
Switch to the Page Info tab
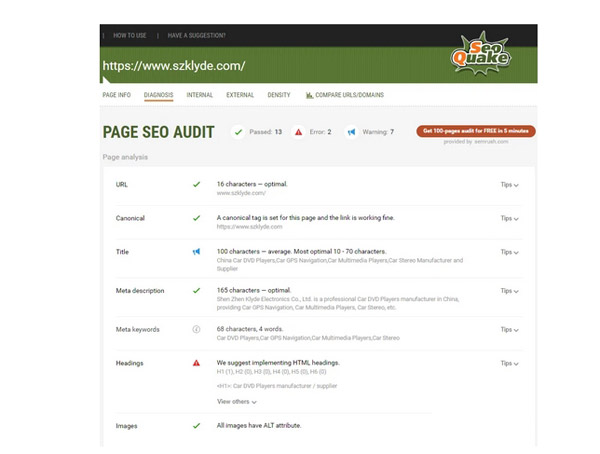(x=116, y=95)
